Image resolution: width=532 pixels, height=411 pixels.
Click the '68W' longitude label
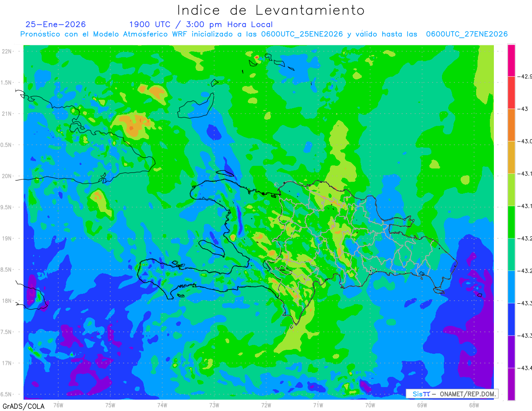coord(474,405)
